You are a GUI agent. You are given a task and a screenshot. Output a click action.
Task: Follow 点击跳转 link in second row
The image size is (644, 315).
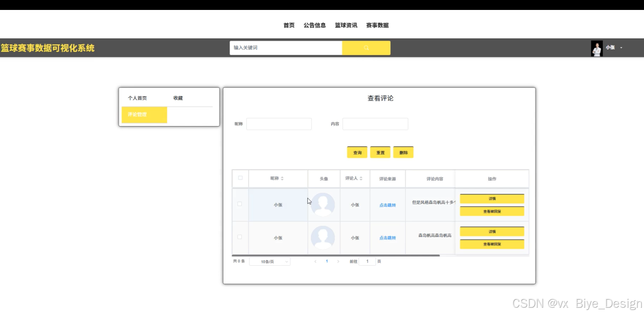[x=388, y=238]
